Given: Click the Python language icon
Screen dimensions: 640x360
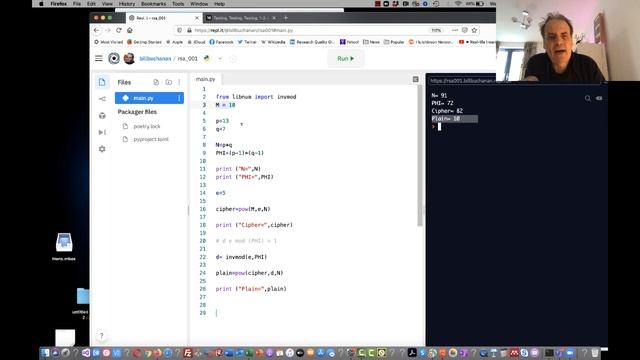Looking at the screenshot, I should coord(207,58).
